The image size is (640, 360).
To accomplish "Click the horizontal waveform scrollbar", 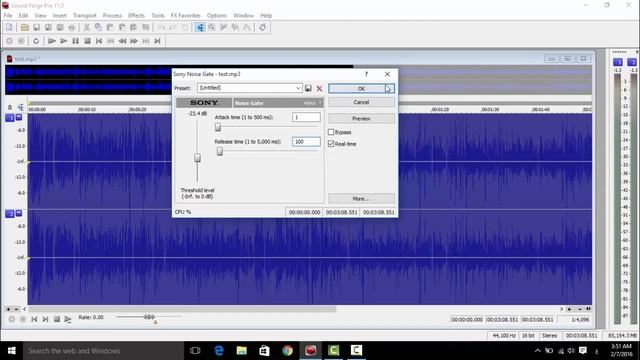I will [x=182, y=309].
